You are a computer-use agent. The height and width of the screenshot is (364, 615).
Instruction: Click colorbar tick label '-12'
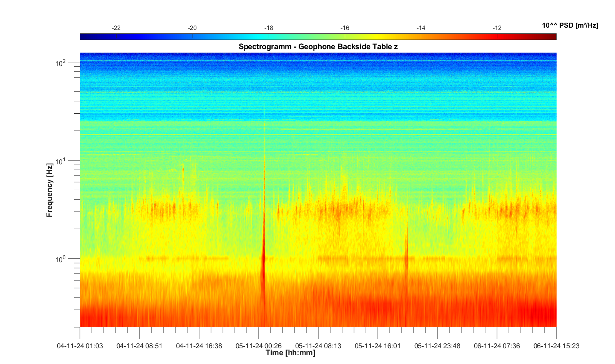click(497, 28)
